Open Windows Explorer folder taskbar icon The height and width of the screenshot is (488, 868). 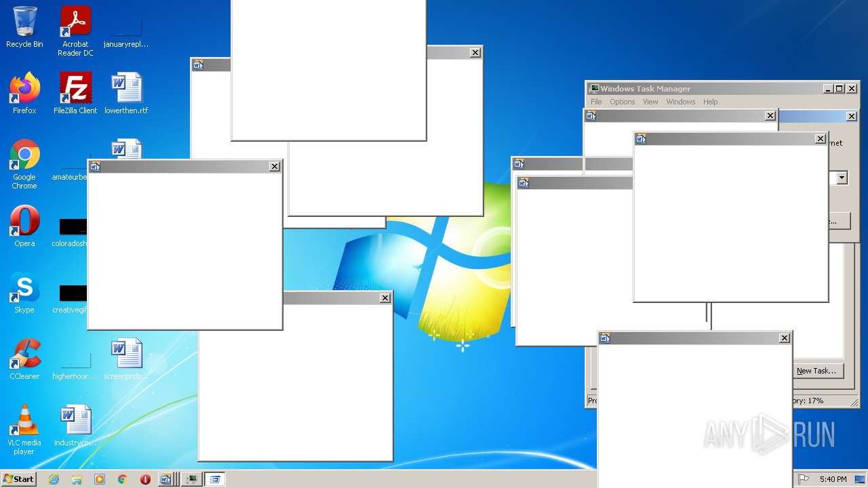[77, 479]
